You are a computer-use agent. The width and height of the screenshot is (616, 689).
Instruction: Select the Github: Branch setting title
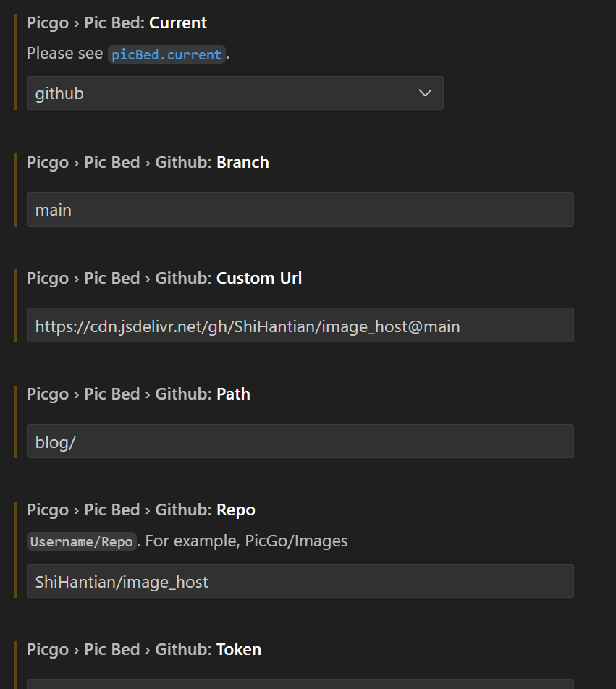[x=148, y=162]
